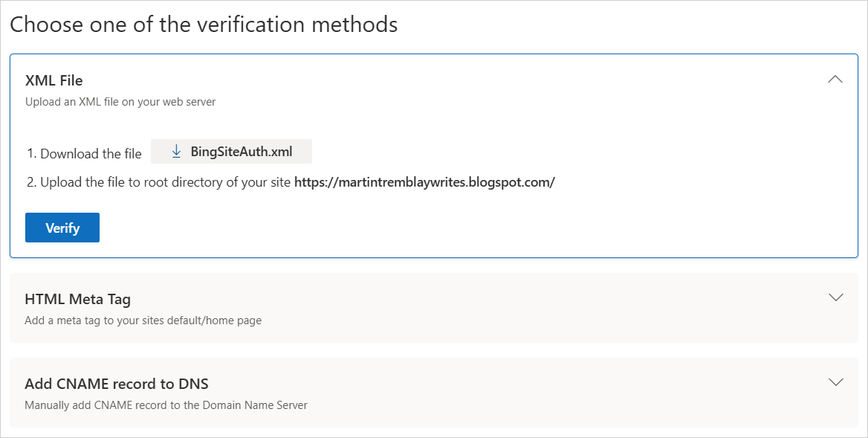This screenshot has width=868, height=438.
Task: Click the download arrow icon
Action: coord(176,152)
